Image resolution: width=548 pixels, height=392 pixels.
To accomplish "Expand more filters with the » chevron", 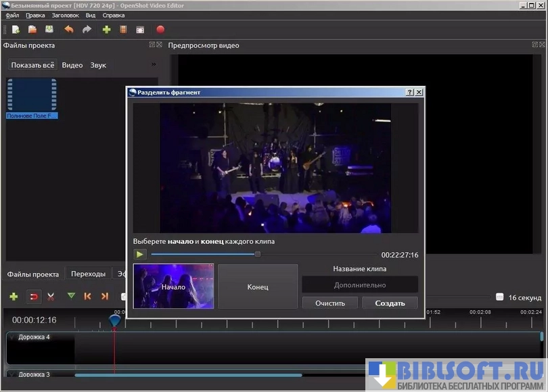I will (154, 65).
